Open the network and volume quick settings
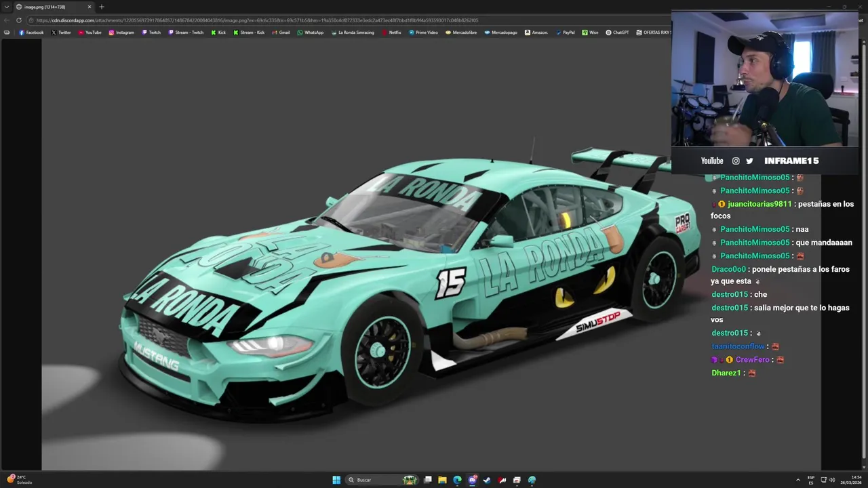 [827, 480]
